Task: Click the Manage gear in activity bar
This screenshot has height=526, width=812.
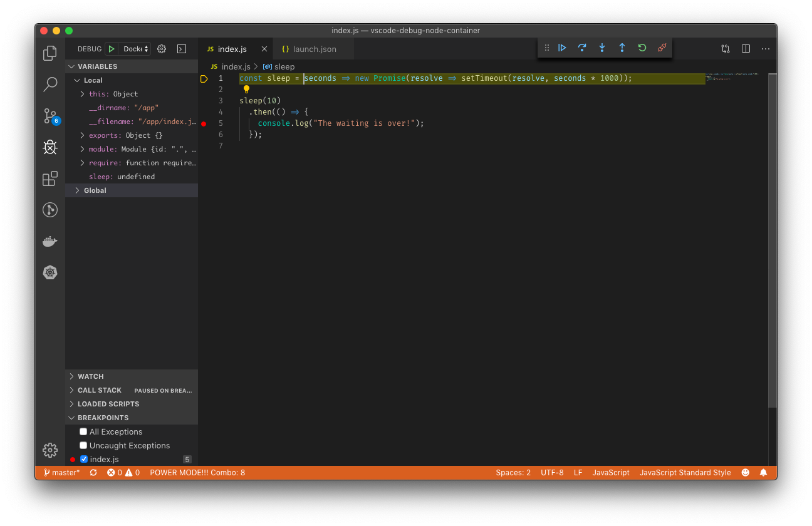Action: [50, 450]
